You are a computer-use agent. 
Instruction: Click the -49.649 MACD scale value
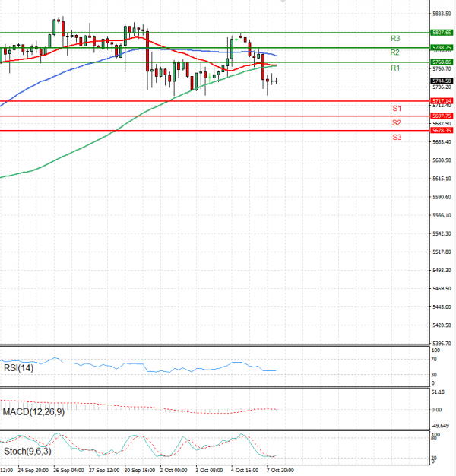coord(440,426)
